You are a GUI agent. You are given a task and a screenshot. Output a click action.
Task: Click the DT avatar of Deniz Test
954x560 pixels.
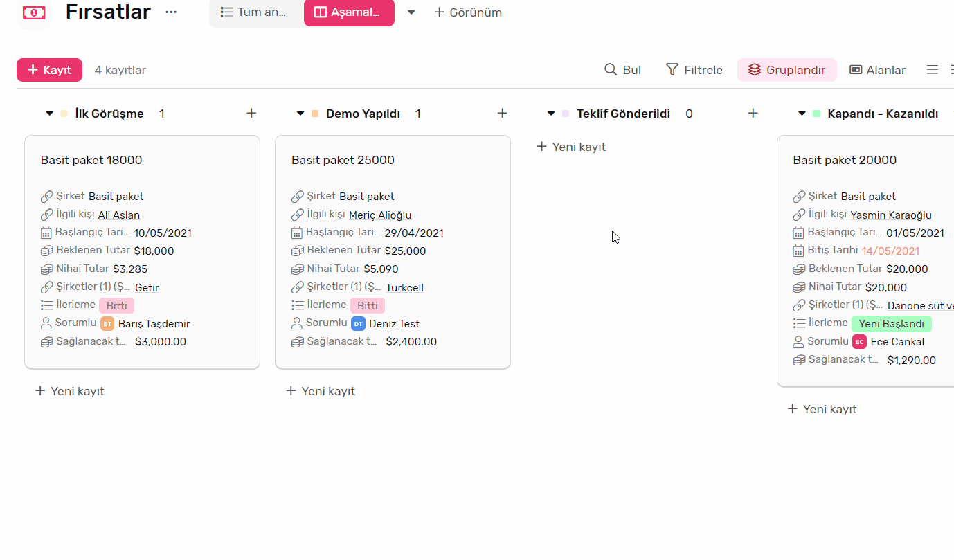pyautogui.click(x=358, y=323)
